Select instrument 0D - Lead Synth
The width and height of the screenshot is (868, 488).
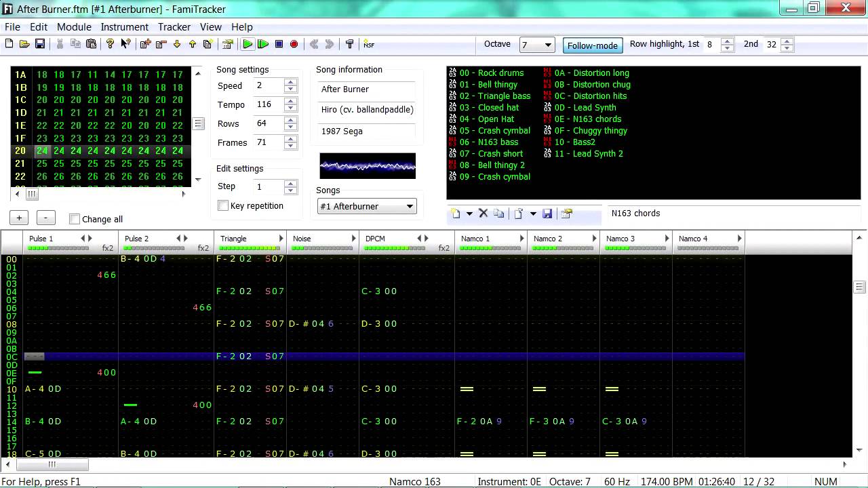585,107
